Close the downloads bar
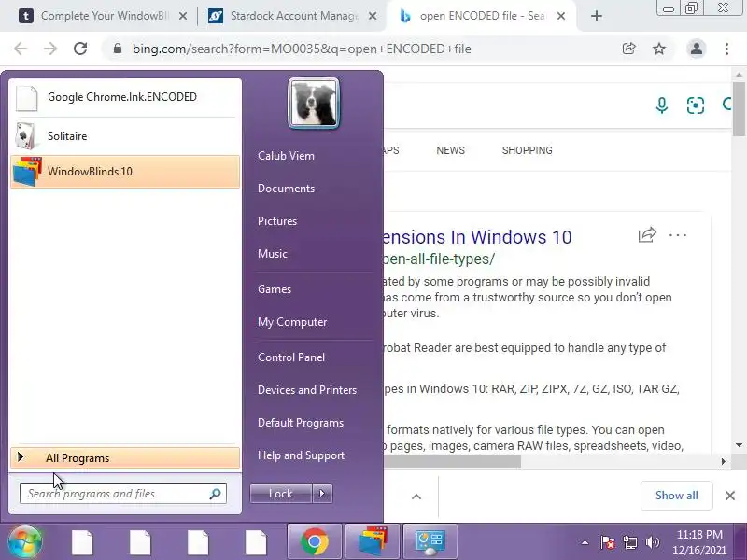747x560 pixels. coord(730,496)
